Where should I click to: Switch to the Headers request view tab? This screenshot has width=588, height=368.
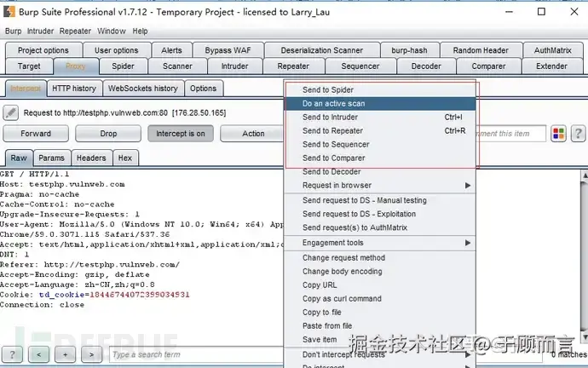pyautogui.click(x=91, y=158)
